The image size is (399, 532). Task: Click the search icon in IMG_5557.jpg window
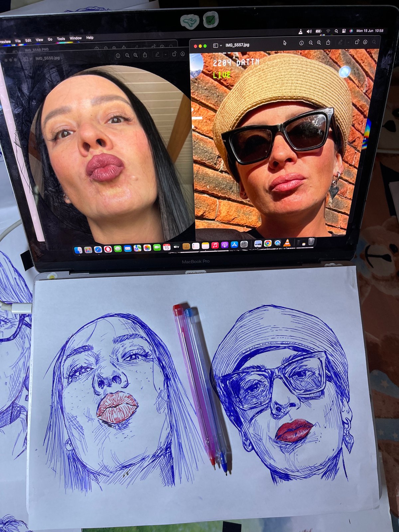point(374,42)
